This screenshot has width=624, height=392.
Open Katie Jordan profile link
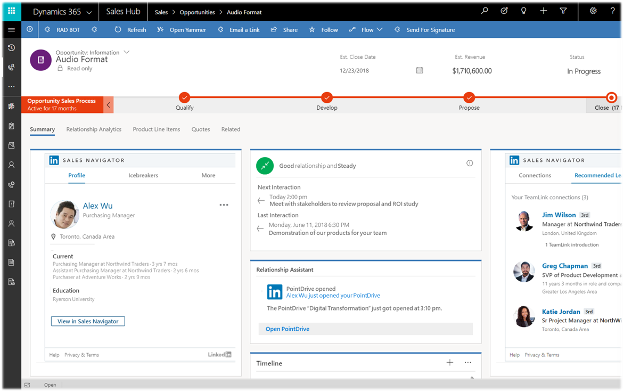click(561, 312)
